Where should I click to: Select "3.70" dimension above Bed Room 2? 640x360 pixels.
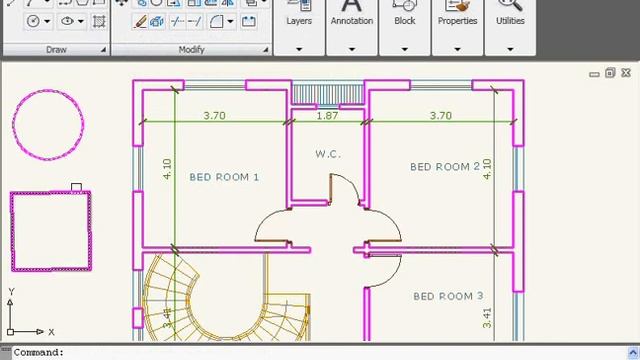coord(441,116)
